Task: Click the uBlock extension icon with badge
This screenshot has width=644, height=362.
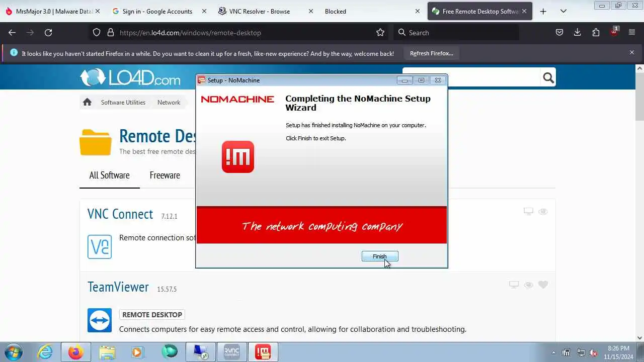Action: click(614, 32)
